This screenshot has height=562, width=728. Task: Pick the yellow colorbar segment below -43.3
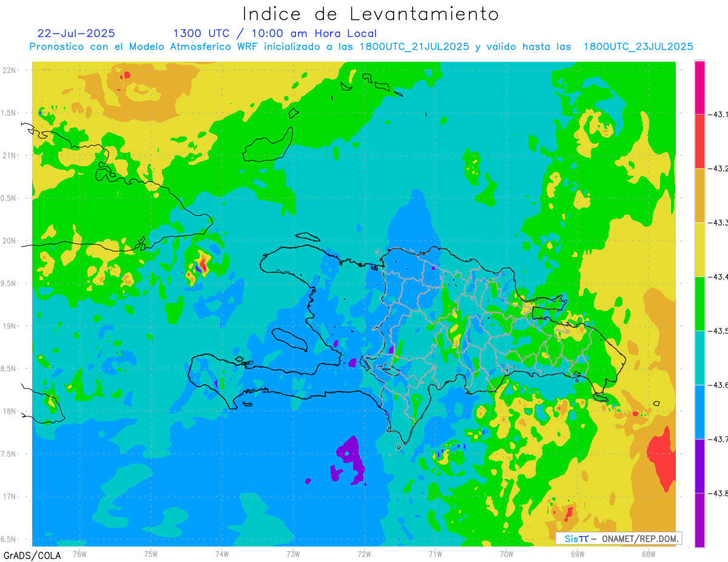(699, 249)
